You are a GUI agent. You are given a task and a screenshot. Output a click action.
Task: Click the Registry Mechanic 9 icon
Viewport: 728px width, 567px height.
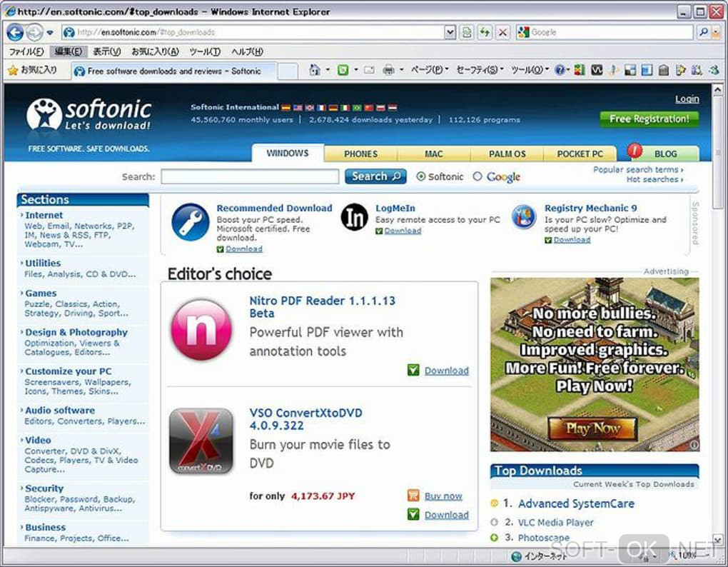click(x=524, y=217)
